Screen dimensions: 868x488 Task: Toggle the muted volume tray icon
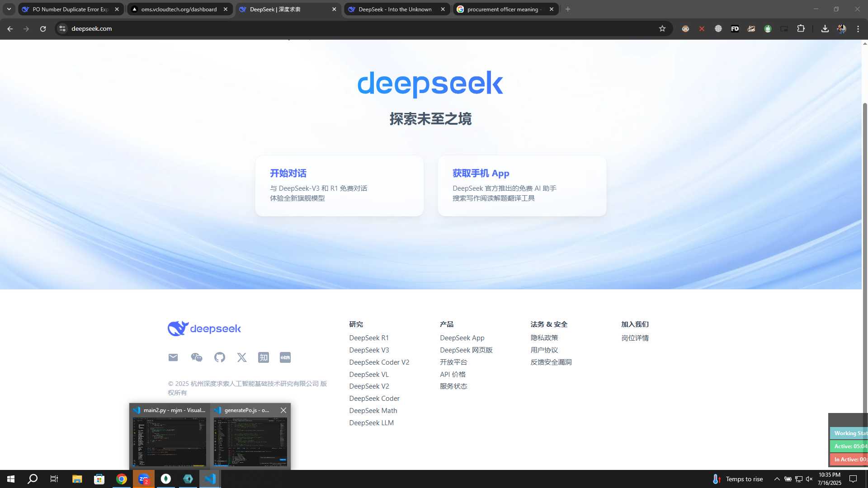(x=809, y=479)
